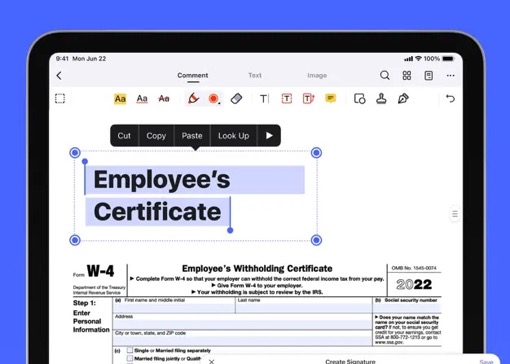
Task: Click the page scroll handle on right edge
Action: pyautogui.click(x=455, y=214)
